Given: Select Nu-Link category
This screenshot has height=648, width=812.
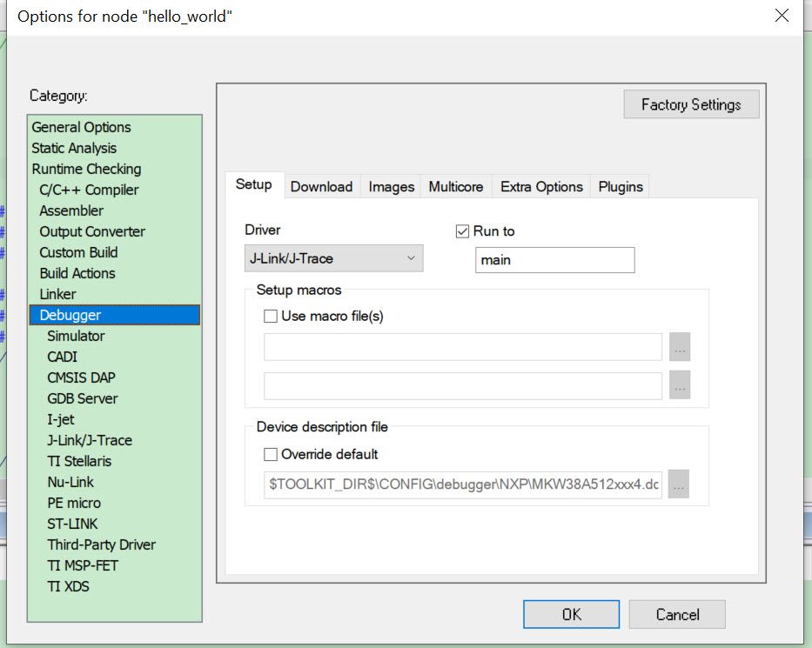Looking at the screenshot, I should (70, 483).
